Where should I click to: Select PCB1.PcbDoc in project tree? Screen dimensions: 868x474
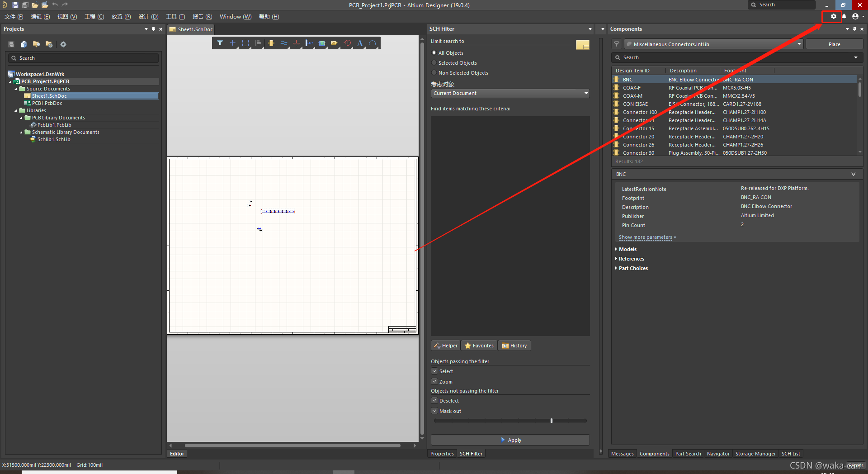[x=47, y=103]
